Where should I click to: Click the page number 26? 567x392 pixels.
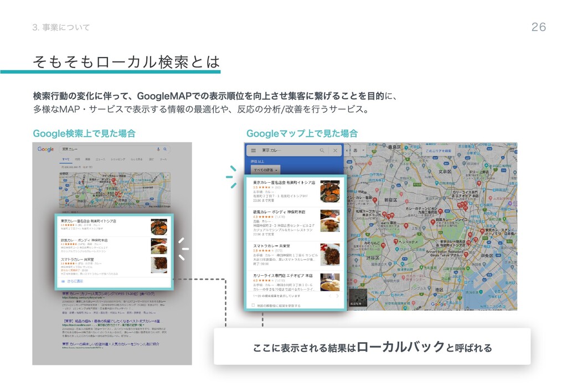pos(538,27)
